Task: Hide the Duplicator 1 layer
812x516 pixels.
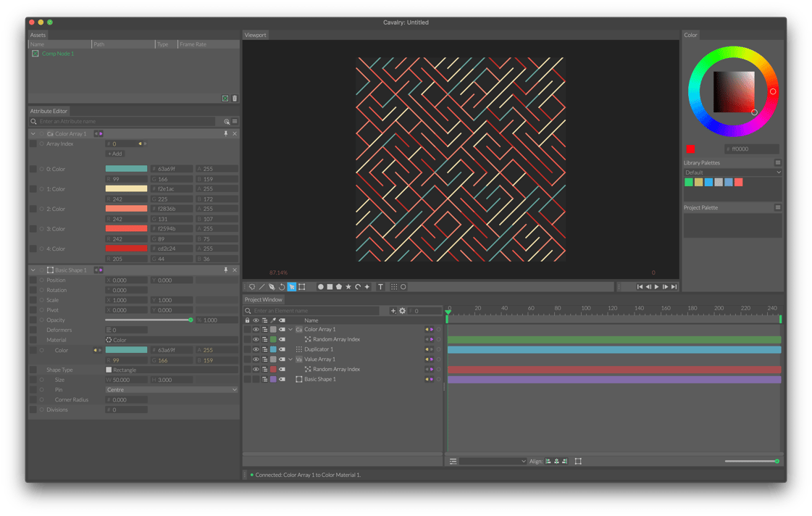Action: (256, 349)
